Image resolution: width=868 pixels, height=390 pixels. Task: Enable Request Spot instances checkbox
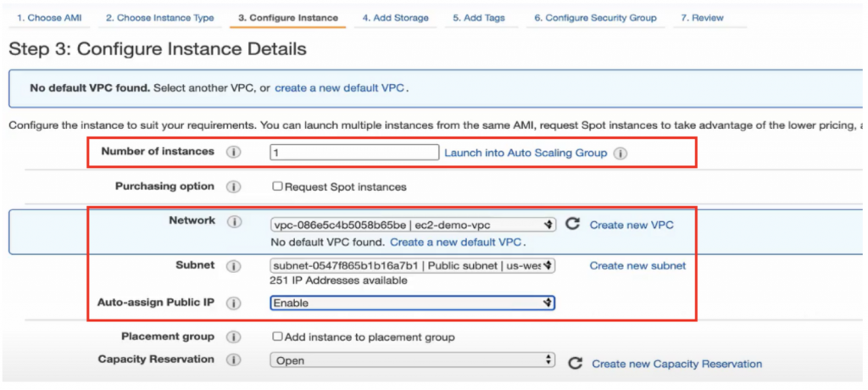277,187
